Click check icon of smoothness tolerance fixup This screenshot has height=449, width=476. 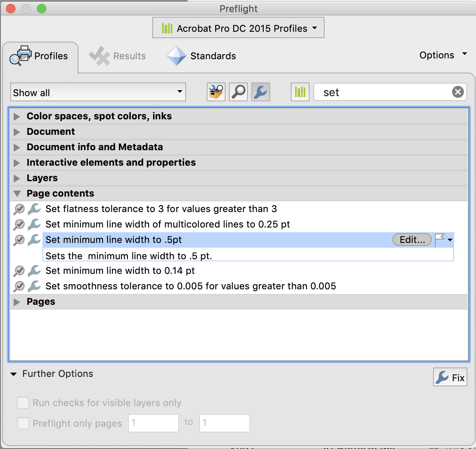coord(19,286)
